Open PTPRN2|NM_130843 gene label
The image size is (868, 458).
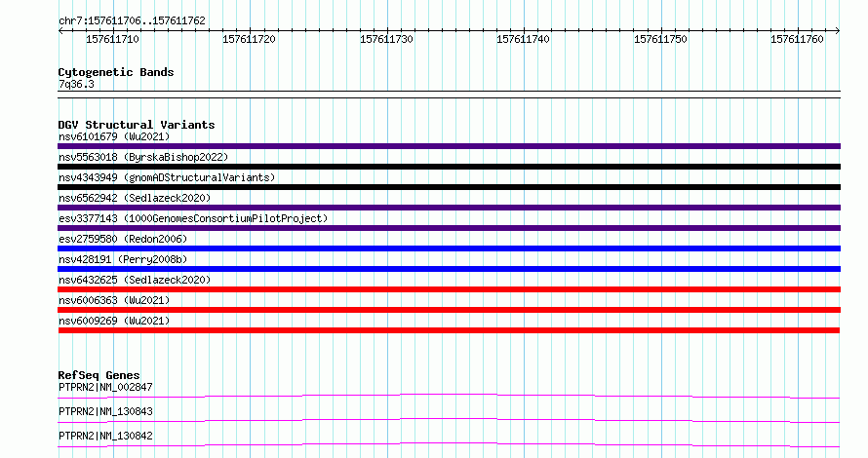point(105,411)
